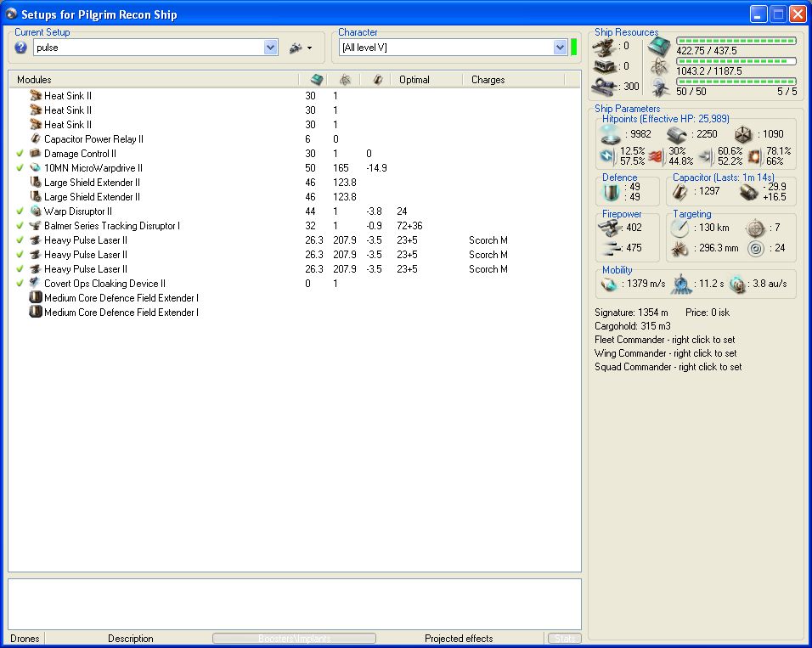Toggle the Warp Disruptor II active checkmark
Viewport: 812px width, 648px height.
[20, 211]
